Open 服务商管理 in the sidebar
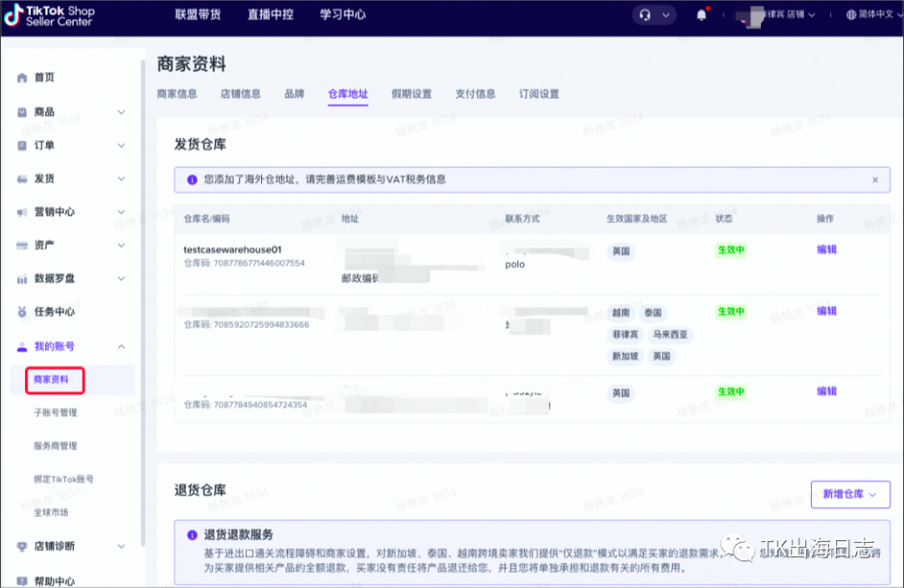Image resolution: width=904 pixels, height=588 pixels. point(55,447)
